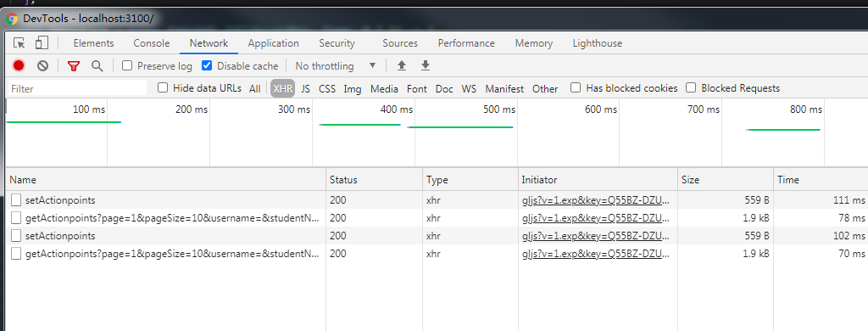Click the file icon of the 102 ms request
Viewport: 868px width, 331px height.
(x=17, y=236)
